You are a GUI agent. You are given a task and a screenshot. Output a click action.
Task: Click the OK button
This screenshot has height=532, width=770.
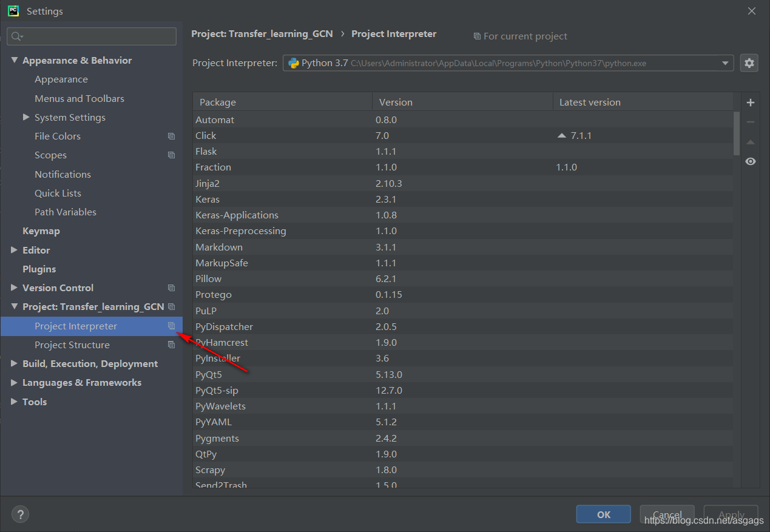[603, 514]
